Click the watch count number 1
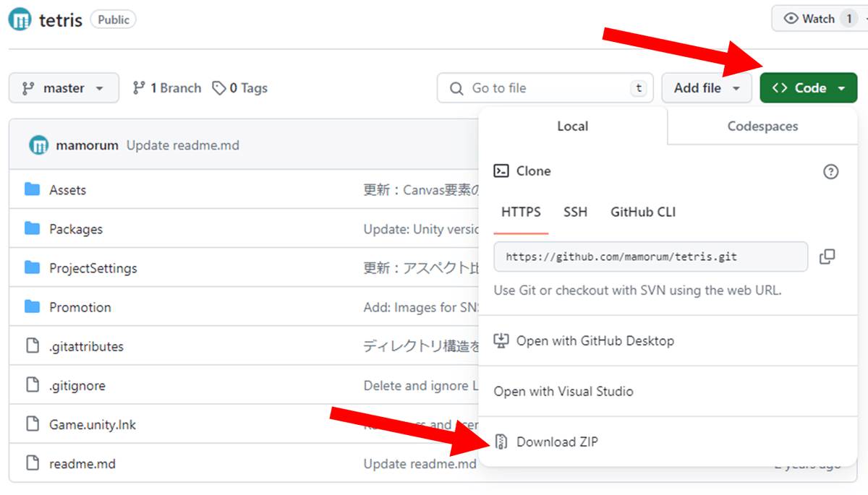Screen dimensions: 868x495 point(849,19)
